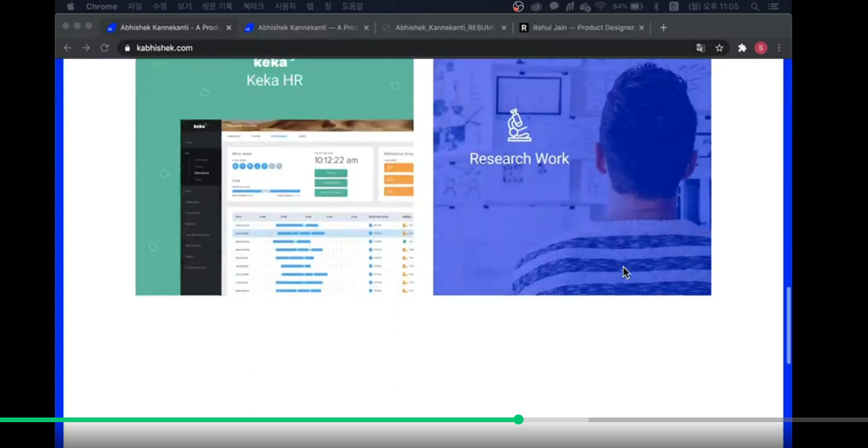868x448 pixels.
Task: Open Spotlight search
Action: [x=755, y=7]
